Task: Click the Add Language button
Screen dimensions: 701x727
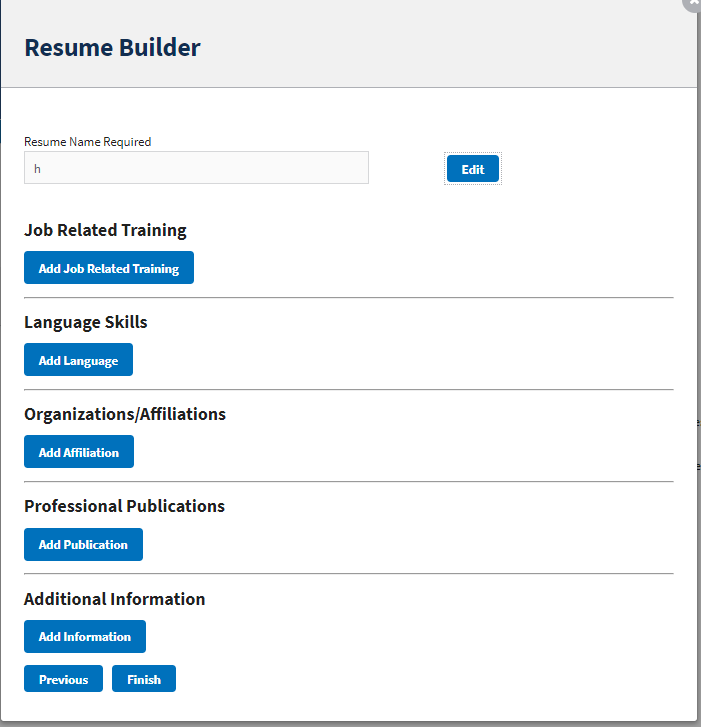Action: (x=78, y=359)
